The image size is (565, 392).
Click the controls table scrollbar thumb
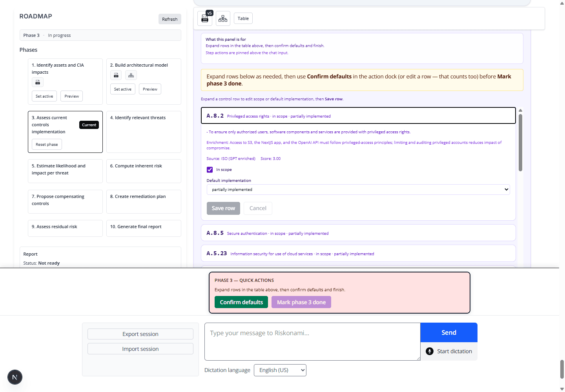520,142
